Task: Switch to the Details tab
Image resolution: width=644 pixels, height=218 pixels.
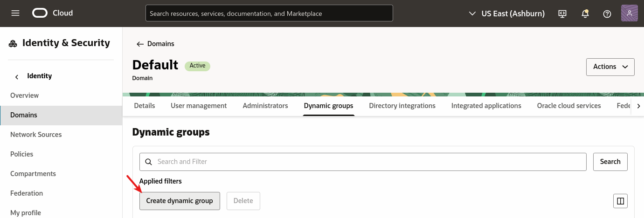Action: [145, 106]
